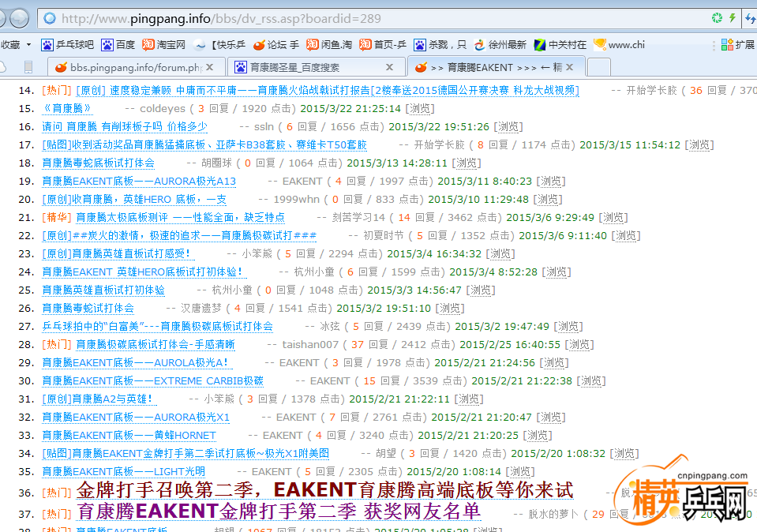
Task: Close the 育康腾EAKENT tab
Action: 570,67
